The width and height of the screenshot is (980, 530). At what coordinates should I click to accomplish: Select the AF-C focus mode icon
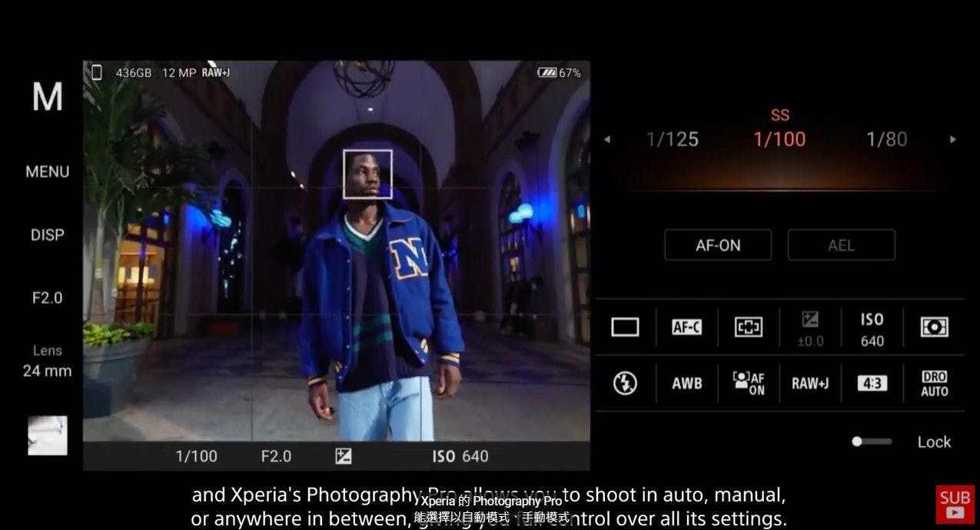click(x=686, y=327)
